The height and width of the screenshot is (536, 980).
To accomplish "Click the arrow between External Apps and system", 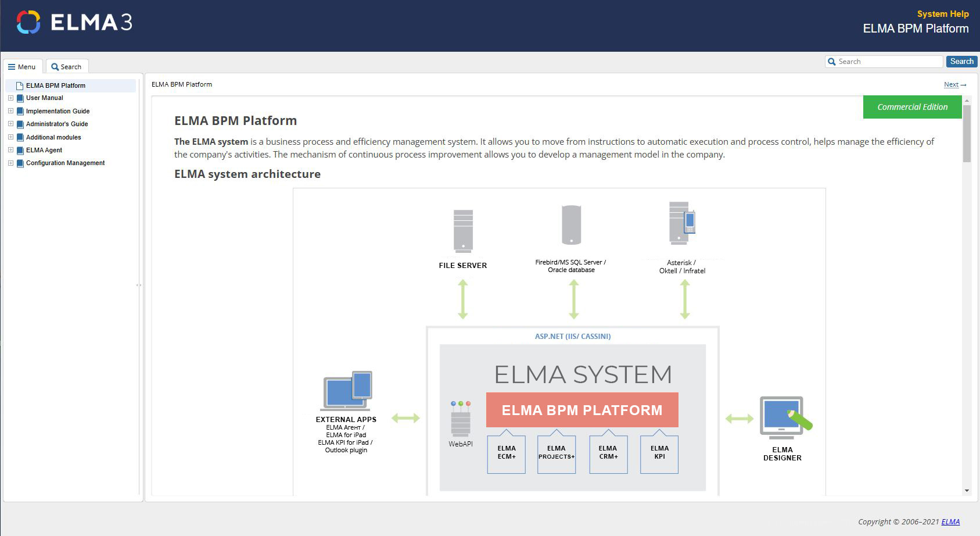I will tap(405, 418).
